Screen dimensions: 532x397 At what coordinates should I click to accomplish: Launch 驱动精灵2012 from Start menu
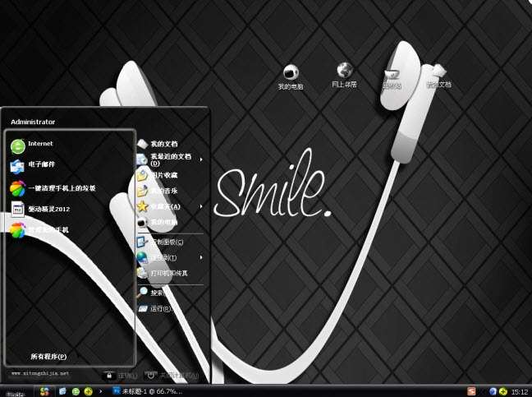coord(40,210)
